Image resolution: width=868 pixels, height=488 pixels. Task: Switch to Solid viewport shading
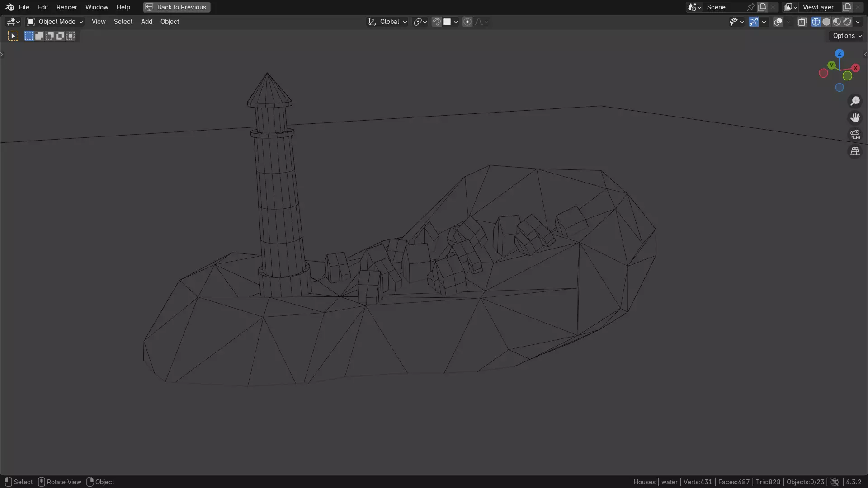826,22
